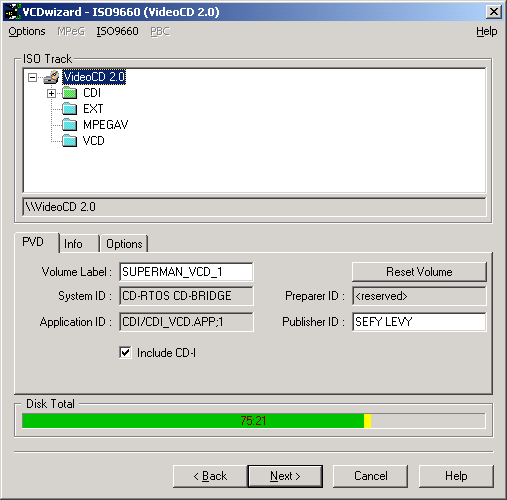This screenshot has height=500, width=507.
Task: Switch to the Info tab
Action: (79, 244)
